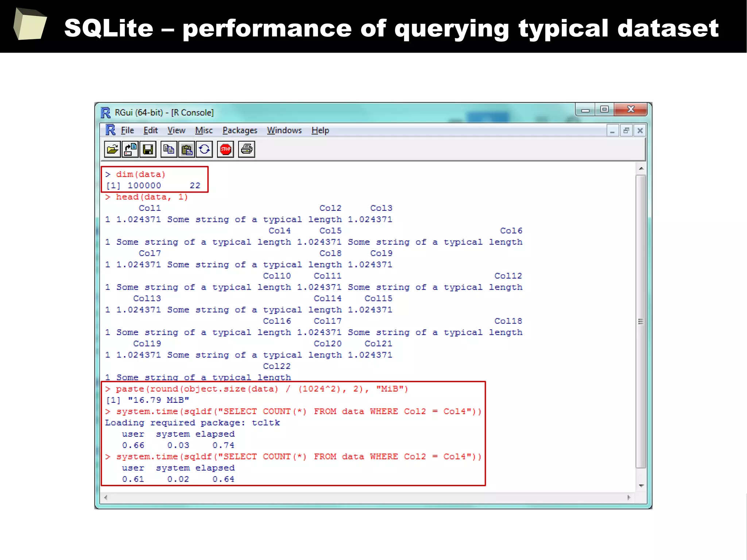This screenshot has height=560, width=747.
Task: Click the Paste clipboard toolbar icon
Action: coord(186,149)
